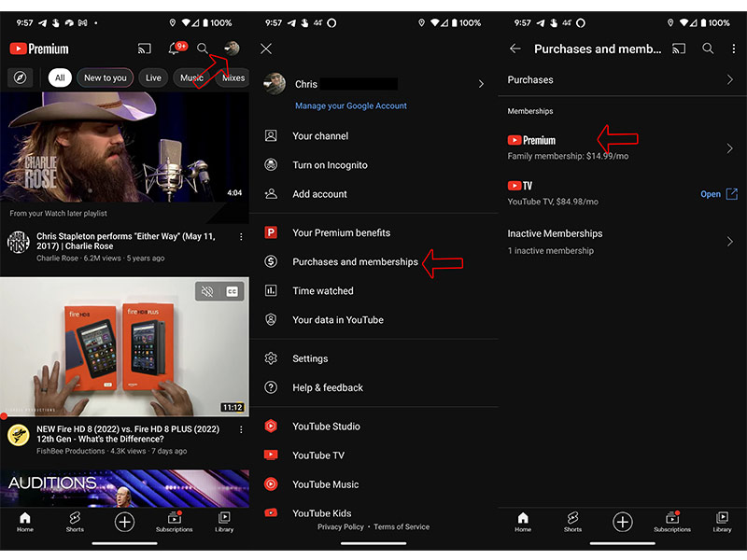Tap cast icon on Purchases screen
The image size is (747, 560).
click(679, 49)
